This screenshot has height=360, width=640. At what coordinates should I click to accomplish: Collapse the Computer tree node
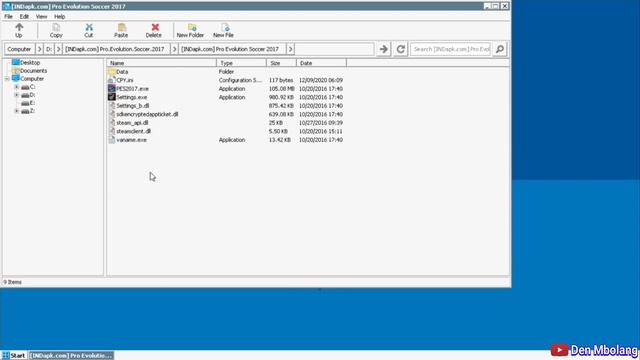(7, 79)
